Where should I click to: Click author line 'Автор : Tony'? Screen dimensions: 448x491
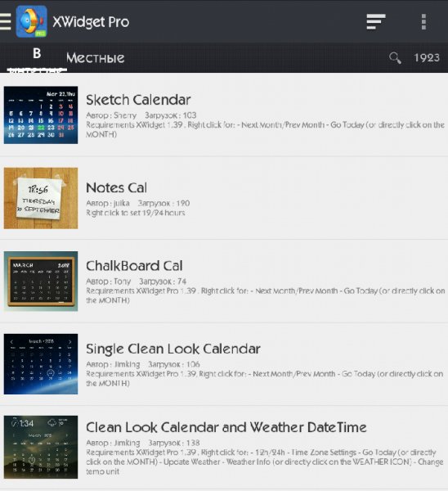108,282
